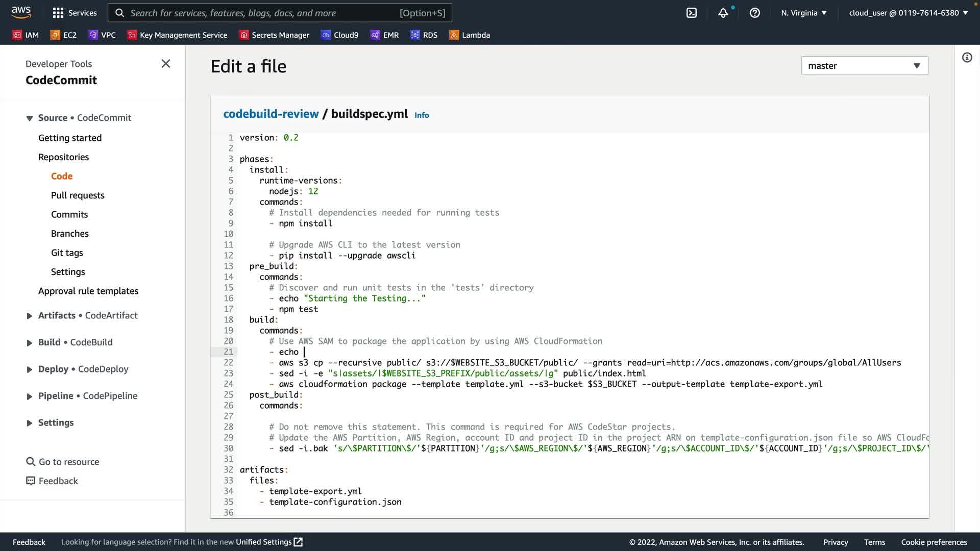Viewport: 980px width, 551px height.
Task: Click the info panel circle icon
Action: (x=967, y=58)
